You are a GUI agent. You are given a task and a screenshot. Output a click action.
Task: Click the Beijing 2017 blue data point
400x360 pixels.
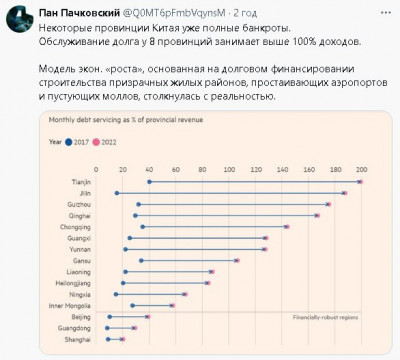(110, 317)
